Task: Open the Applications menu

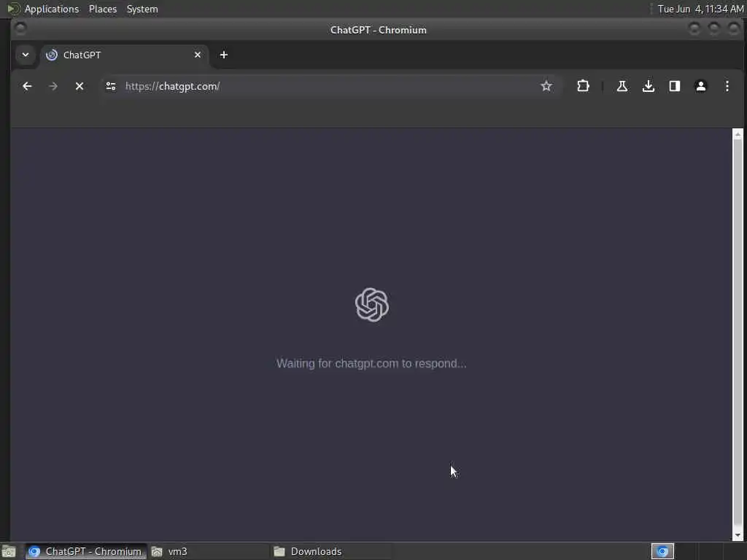Action: tap(52, 9)
